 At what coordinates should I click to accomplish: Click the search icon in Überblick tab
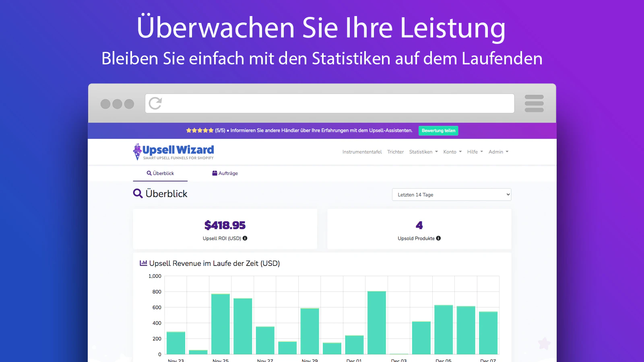pos(149,173)
